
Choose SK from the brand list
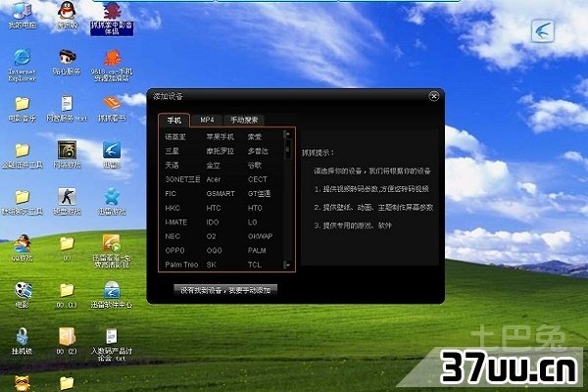(211, 265)
